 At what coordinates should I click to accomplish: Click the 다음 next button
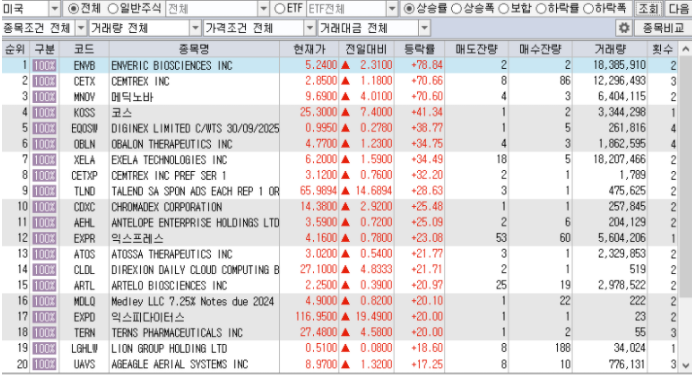(678, 8)
